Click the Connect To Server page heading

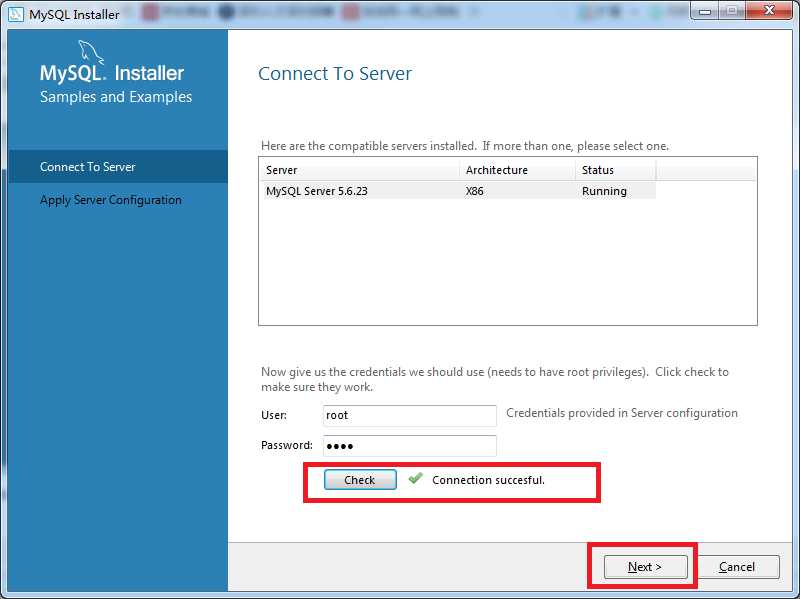pyautogui.click(x=335, y=73)
